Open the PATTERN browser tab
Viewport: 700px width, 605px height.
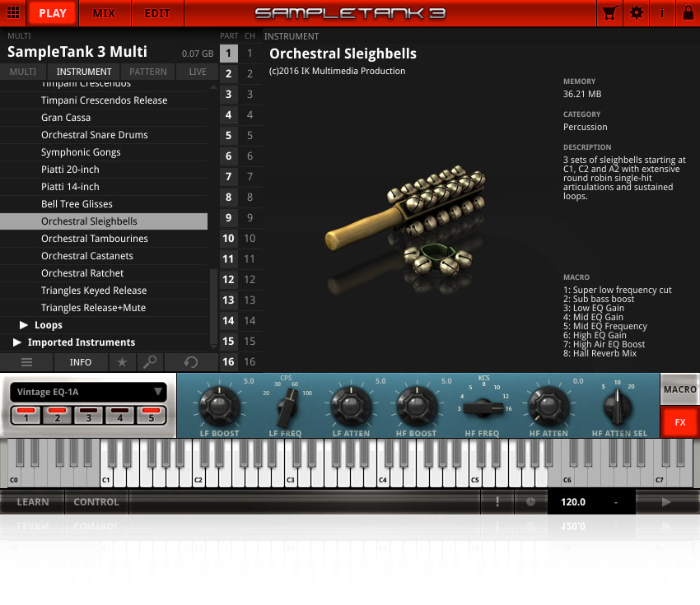pos(147,72)
